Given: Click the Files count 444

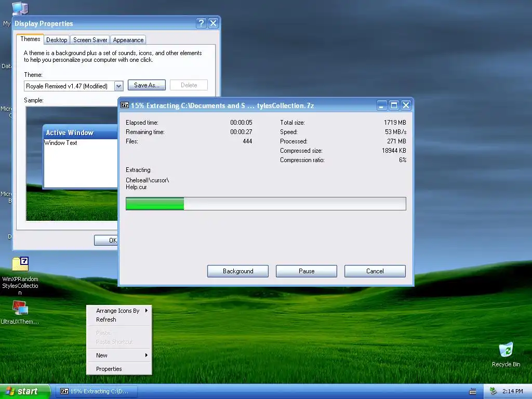Looking at the screenshot, I should (247, 141).
